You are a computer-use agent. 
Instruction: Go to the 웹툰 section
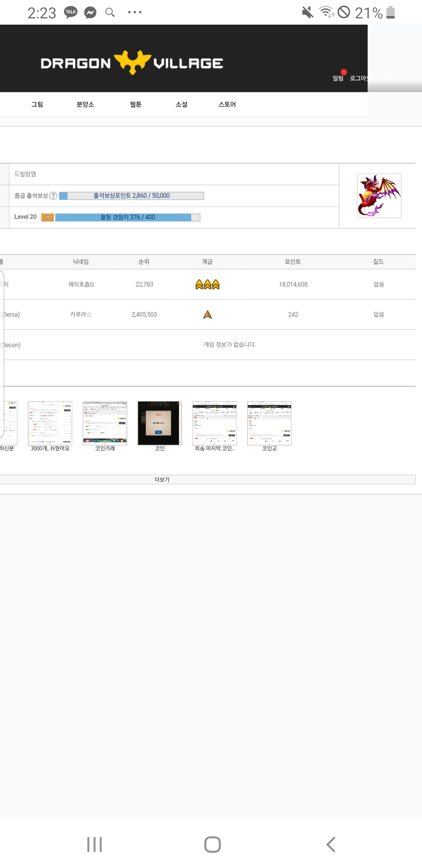136,104
